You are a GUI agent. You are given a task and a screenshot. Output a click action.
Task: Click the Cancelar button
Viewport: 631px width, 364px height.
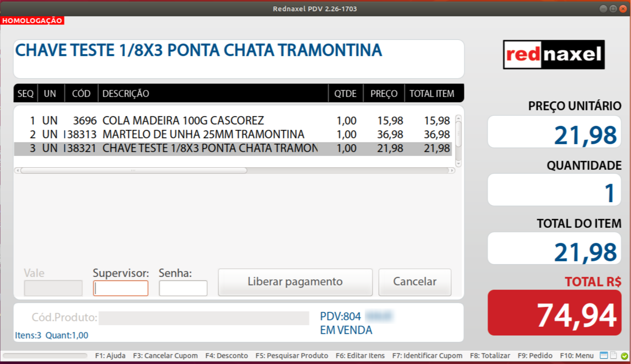415,282
